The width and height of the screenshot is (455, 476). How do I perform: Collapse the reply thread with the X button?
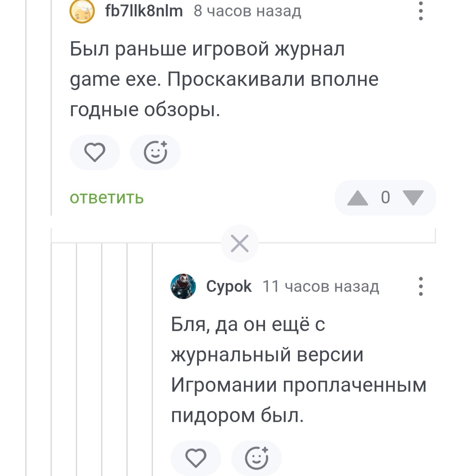click(x=240, y=243)
